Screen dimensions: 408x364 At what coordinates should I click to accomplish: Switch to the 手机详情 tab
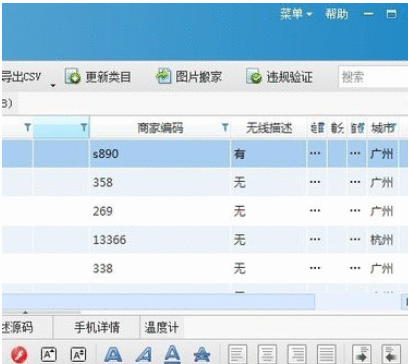tap(96, 327)
